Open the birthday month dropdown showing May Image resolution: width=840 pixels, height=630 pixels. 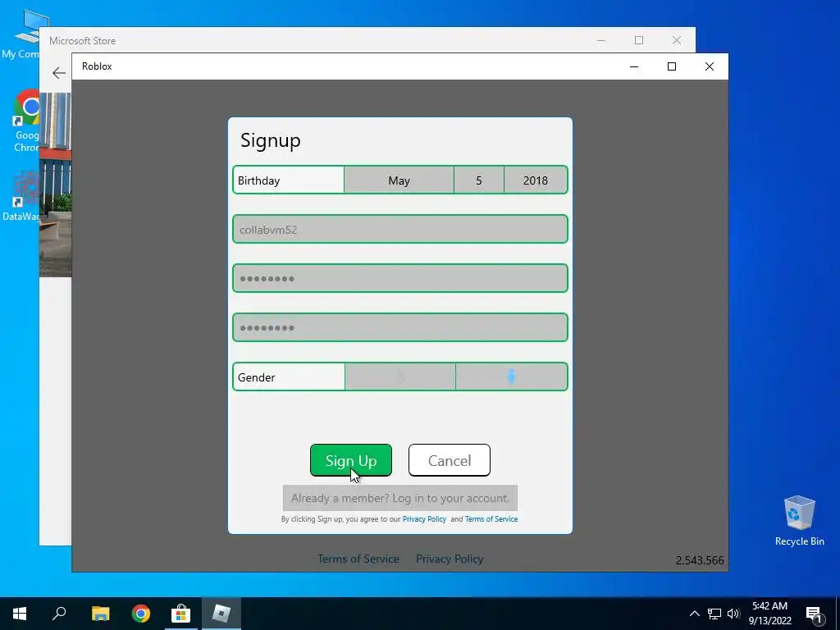pyautogui.click(x=399, y=180)
